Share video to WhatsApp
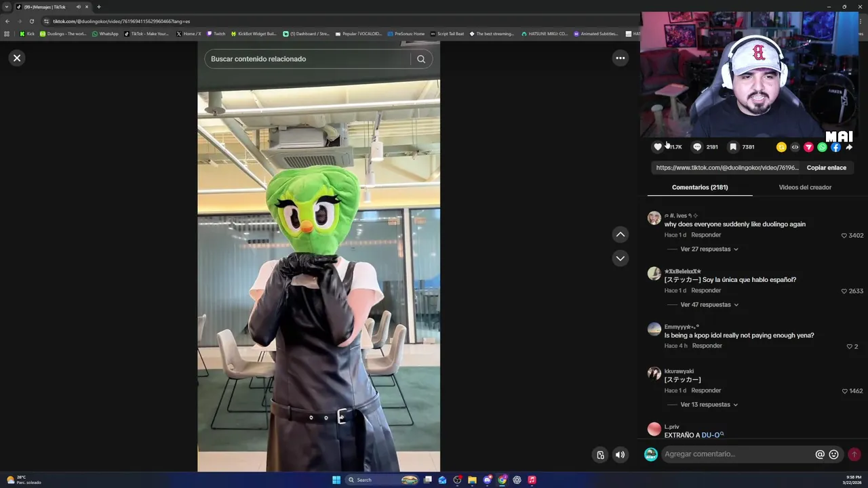The height and width of the screenshot is (488, 868). [822, 147]
